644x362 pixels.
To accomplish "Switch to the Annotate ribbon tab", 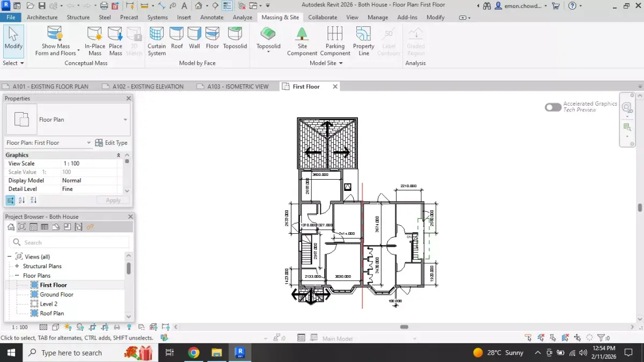I will click(x=212, y=17).
